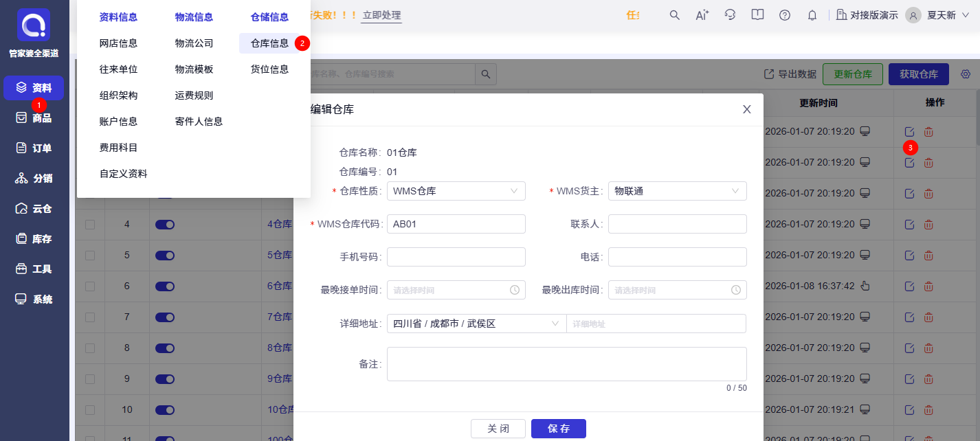
Task: Open the 详细地址 region dropdown
Action: (x=476, y=324)
